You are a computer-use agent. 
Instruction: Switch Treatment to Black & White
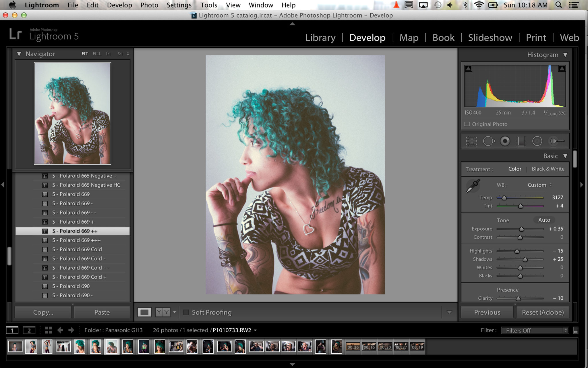(x=548, y=169)
